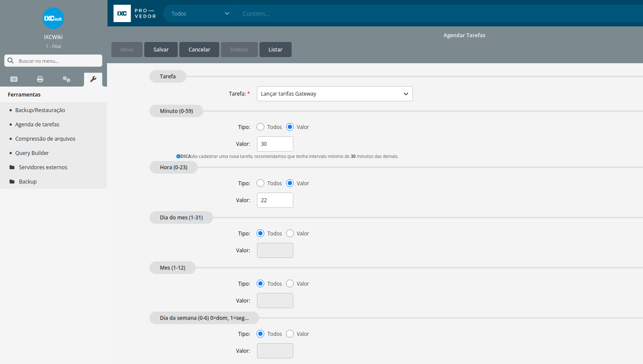643x364 pixels.
Task: Click the Cancelar button
Action: tap(199, 49)
